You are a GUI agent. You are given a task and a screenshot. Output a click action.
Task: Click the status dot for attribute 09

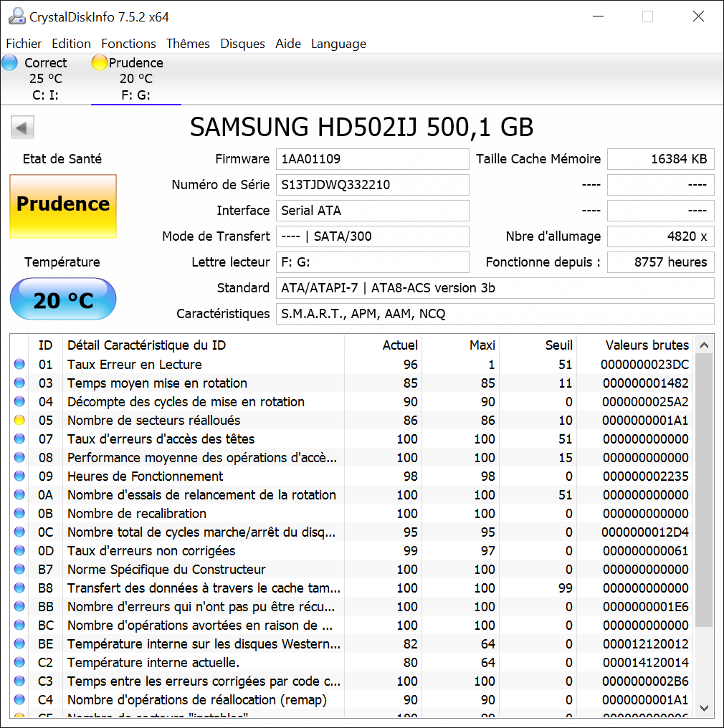[19, 476]
